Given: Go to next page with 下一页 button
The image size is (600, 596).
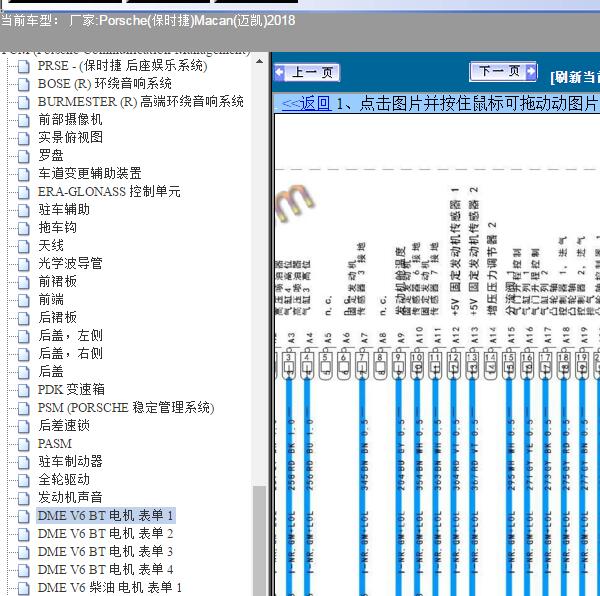Looking at the screenshot, I should (503, 71).
